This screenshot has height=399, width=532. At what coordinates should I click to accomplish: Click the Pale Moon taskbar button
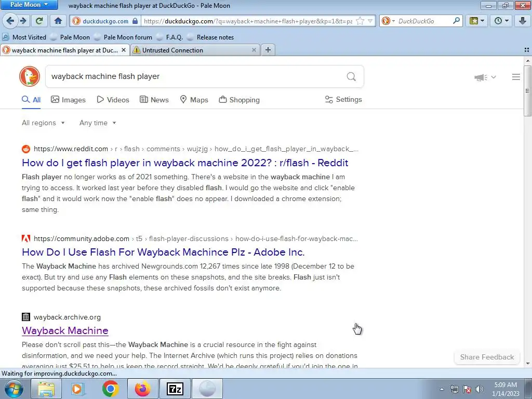[207, 389]
